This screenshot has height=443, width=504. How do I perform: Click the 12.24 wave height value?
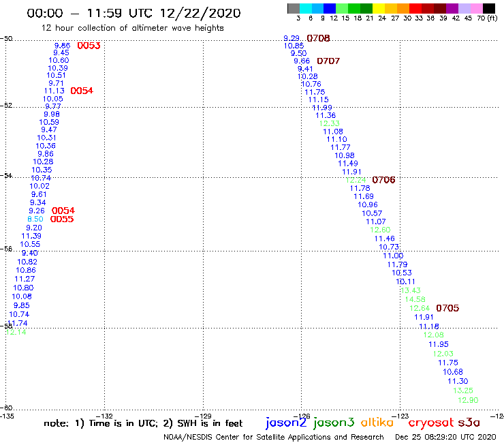(x=356, y=180)
